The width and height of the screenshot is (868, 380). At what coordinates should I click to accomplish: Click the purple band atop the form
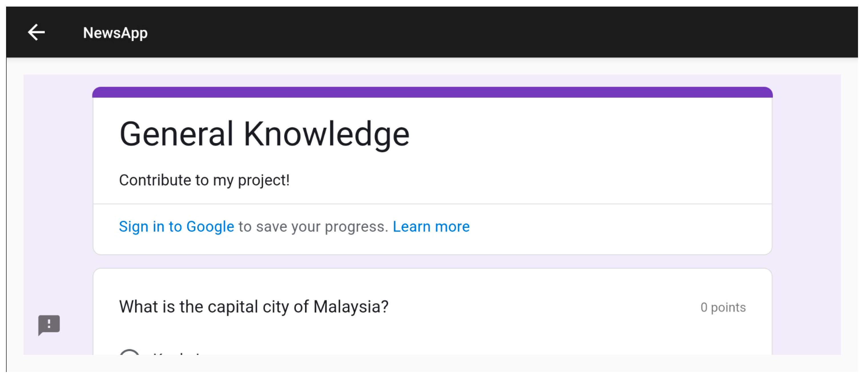coord(432,92)
